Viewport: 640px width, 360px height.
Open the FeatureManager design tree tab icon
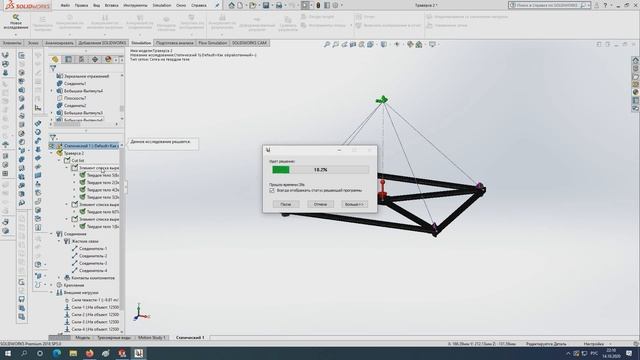[x=55, y=60]
